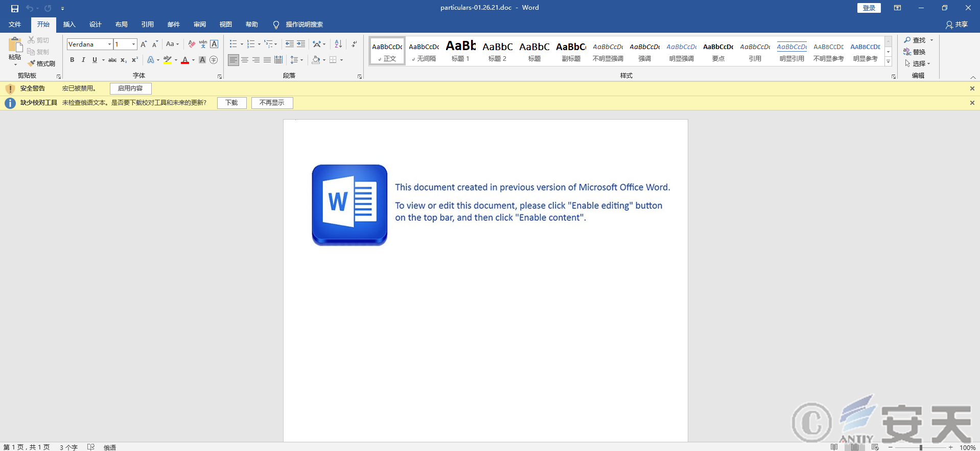980x451 pixels.
Task: Undo the last action
Action: click(x=30, y=8)
